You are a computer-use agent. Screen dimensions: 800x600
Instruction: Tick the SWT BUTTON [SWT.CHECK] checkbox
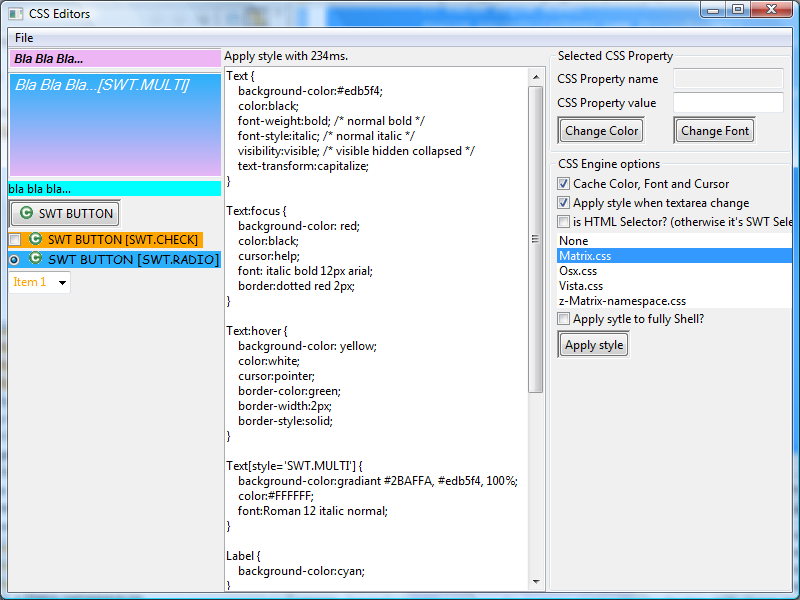13,239
